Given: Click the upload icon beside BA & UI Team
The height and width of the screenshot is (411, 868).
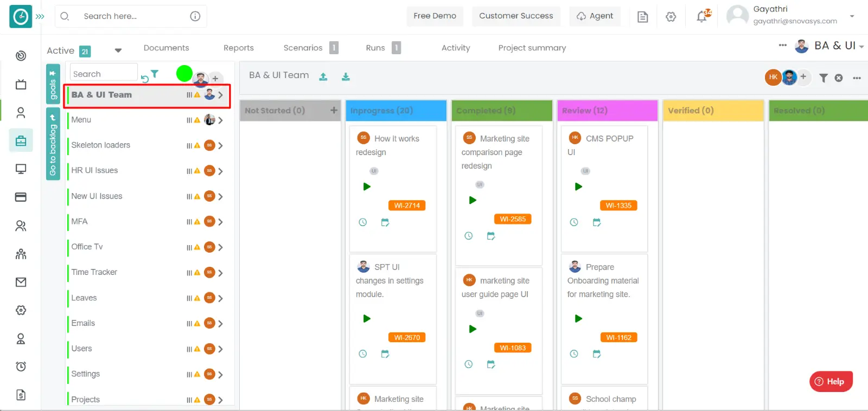Looking at the screenshot, I should (x=323, y=77).
